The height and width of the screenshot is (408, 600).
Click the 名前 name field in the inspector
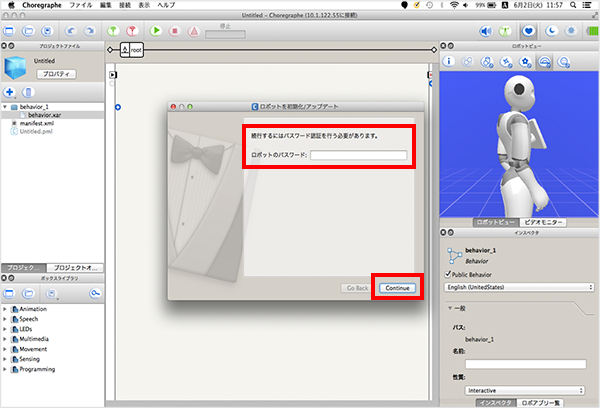525,364
